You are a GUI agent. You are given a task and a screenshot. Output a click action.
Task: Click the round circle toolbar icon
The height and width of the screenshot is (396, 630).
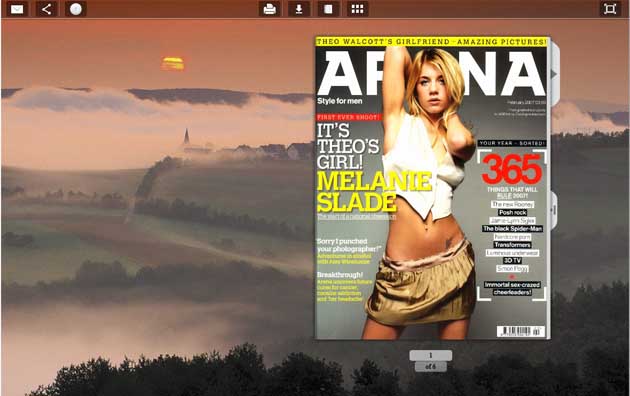coord(76,9)
